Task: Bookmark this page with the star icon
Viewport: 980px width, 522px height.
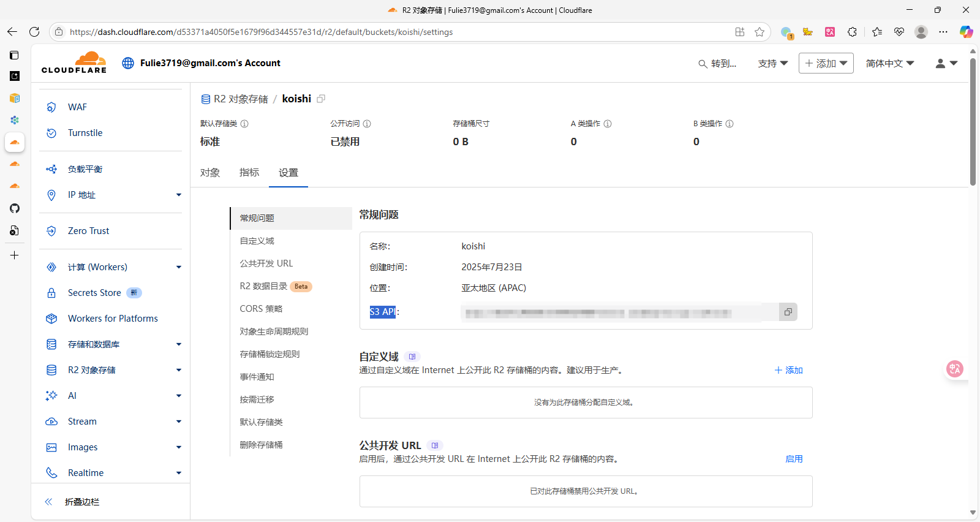Action: coord(759,32)
